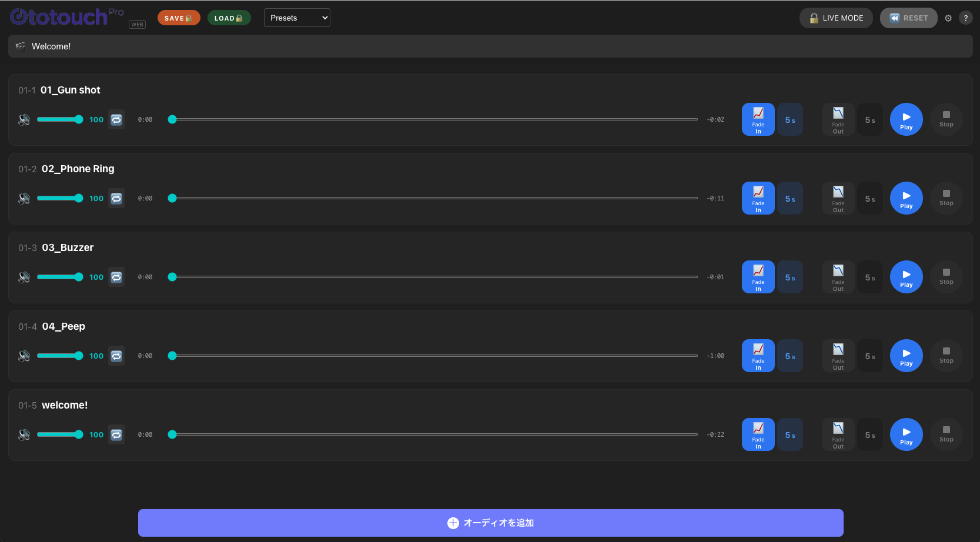Image resolution: width=980 pixels, height=542 pixels.
Task: Click the RESET button
Action: [909, 18]
